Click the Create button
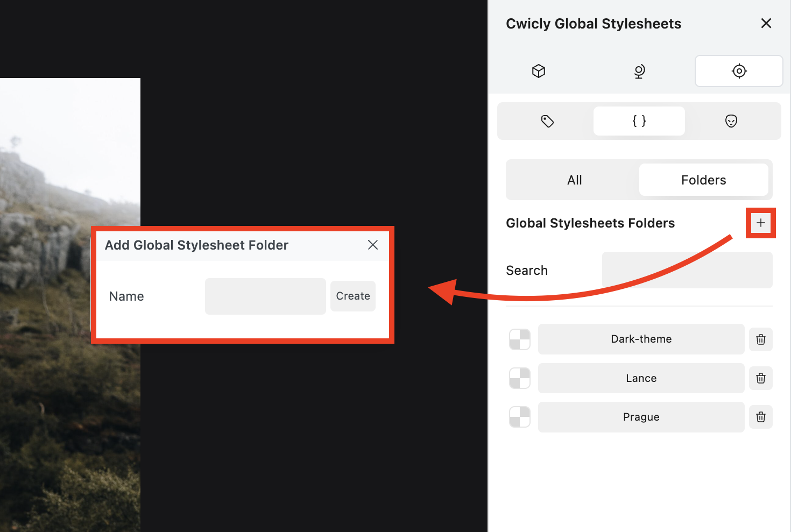The height and width of the screenshot is (532, 791). click(353, 296)
